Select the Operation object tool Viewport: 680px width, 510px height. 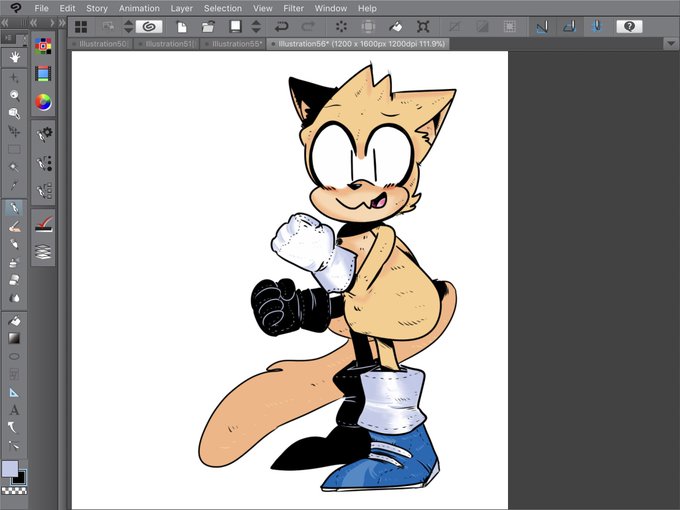tap(14, 114)
